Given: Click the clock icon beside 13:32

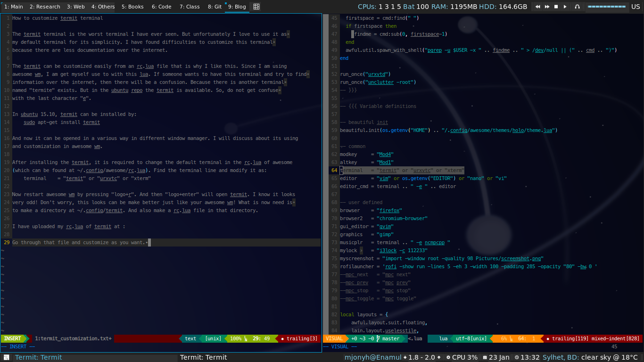Looking at the screenshot, I should pos(516,357).
